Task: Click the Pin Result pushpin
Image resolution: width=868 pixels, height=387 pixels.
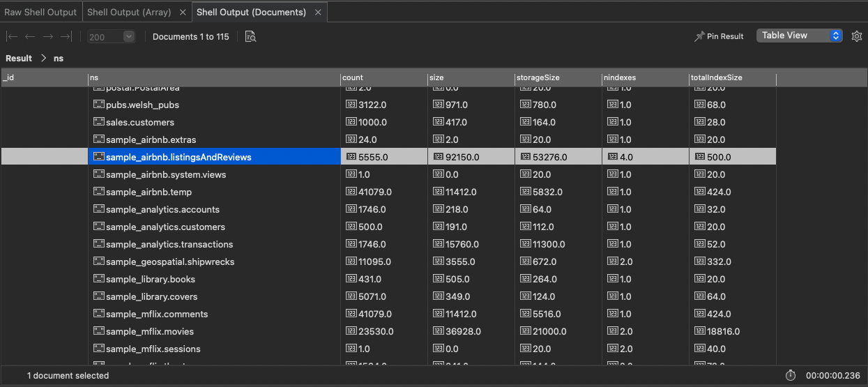Action: [x=699, y=36]
